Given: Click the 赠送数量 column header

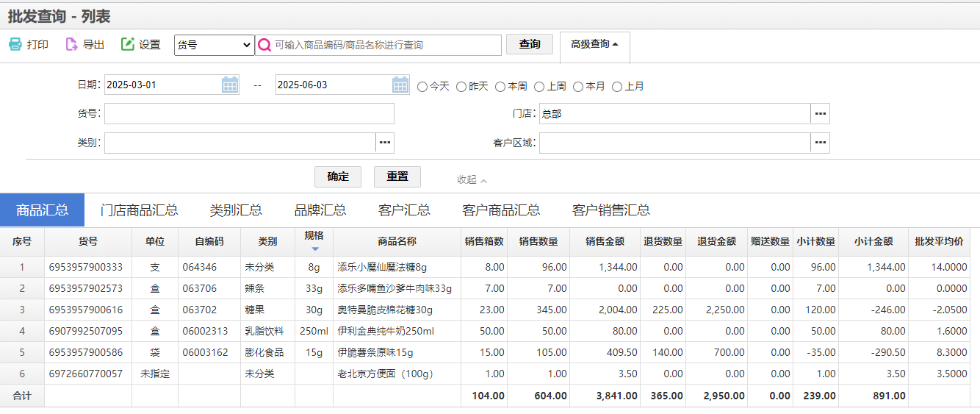Looking at the screenshot, I should point(770,241).
